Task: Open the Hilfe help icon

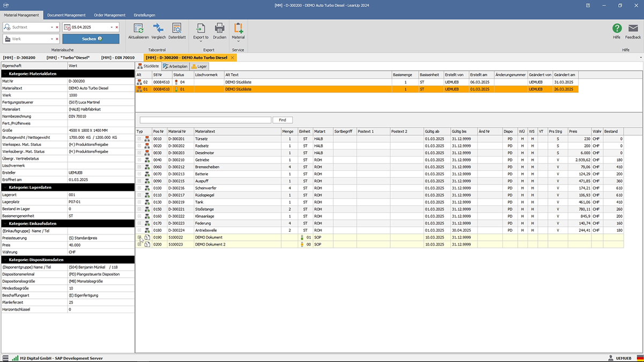Action: (x=617, y=29)
